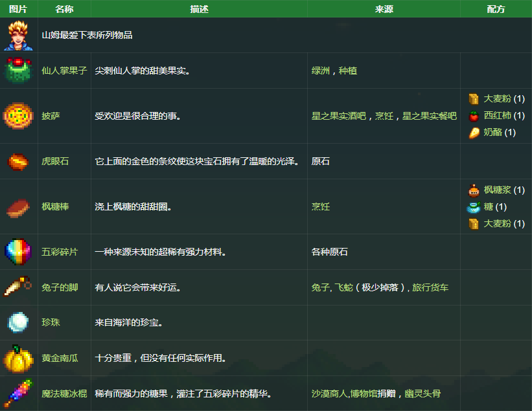Open the 披萨 item link

click(51, 116)
